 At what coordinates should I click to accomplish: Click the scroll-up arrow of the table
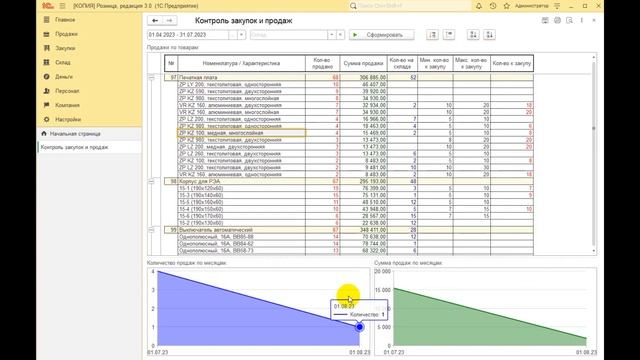593,57
